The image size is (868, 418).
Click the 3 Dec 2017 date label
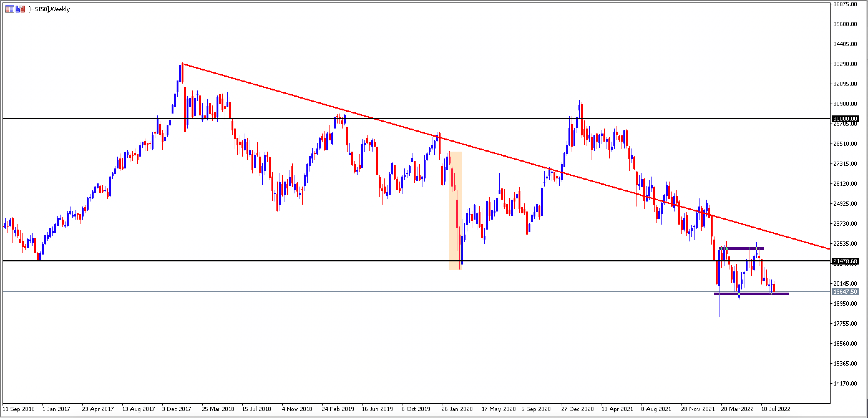(177, 409)
